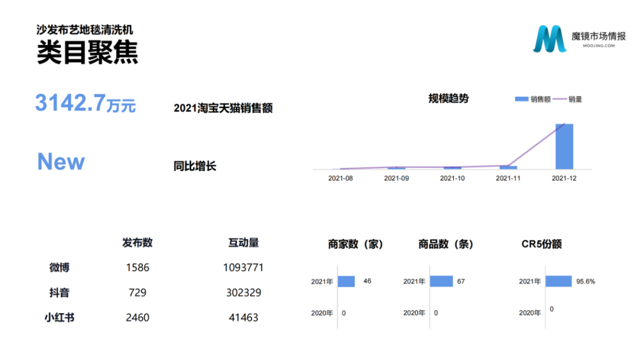
Task: Click the 2021-09 axis label
Action: pos(397,178)
